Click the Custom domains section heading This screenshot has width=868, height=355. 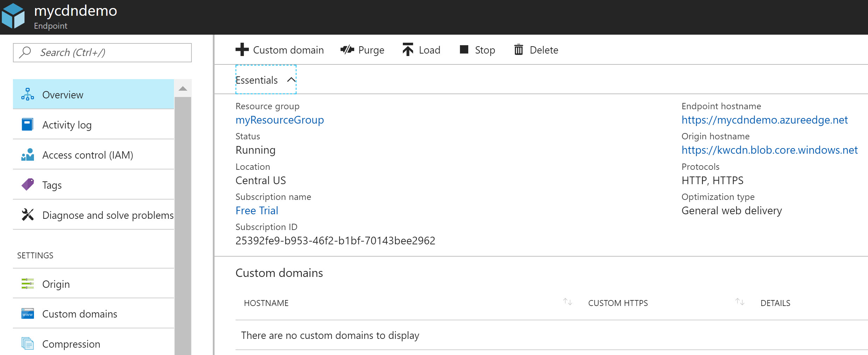279,273
